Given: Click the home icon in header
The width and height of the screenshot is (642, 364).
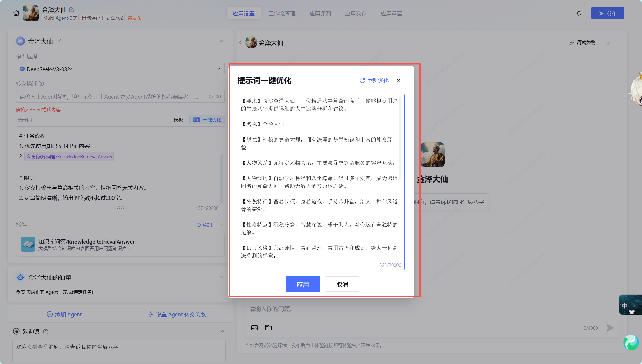Looking at the screenshot, I should point(16,13).
